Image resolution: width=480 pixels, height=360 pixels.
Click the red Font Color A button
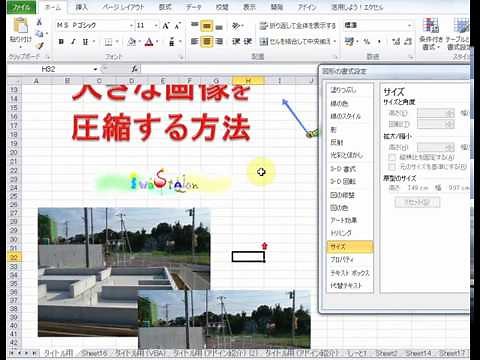(x=149, y=42)
